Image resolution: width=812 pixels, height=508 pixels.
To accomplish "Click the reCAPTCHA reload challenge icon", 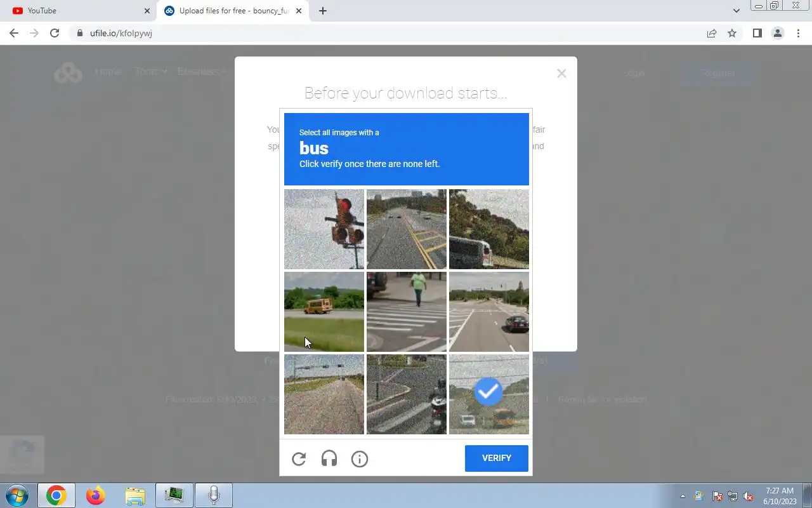I will tap(299, 458).
